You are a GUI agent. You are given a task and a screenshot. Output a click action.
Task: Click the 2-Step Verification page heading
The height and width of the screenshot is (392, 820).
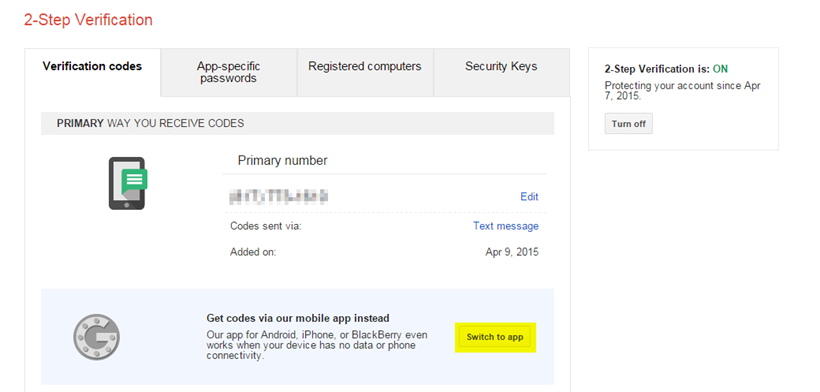tap(88, 20)
